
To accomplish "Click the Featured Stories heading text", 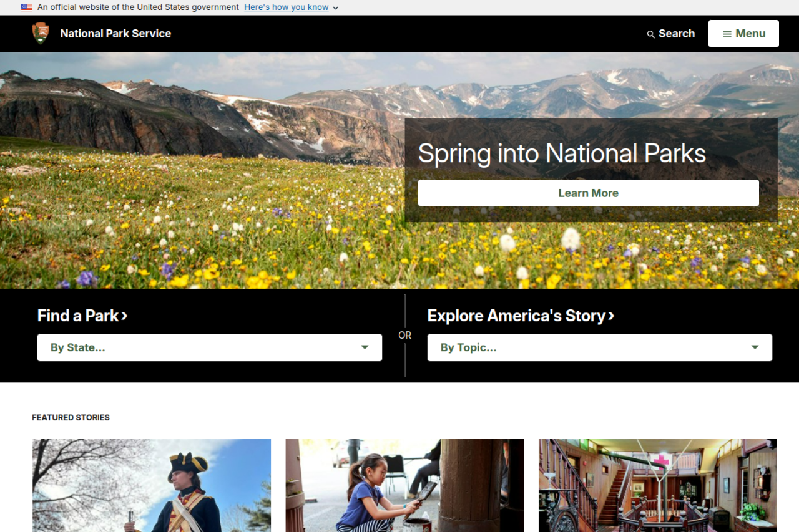I will (71, 418).
